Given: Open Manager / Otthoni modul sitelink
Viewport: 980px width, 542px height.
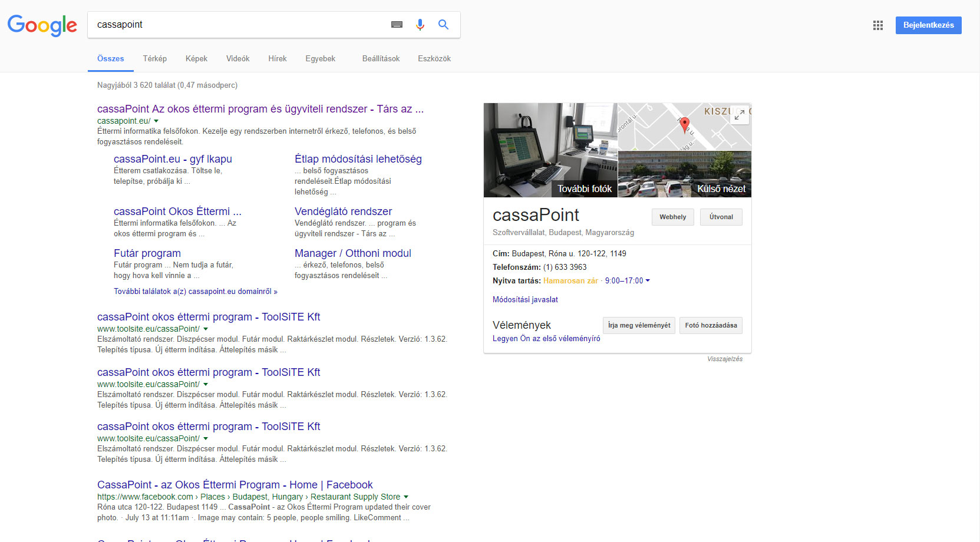Looking at the screenshot, I should 353,253.
